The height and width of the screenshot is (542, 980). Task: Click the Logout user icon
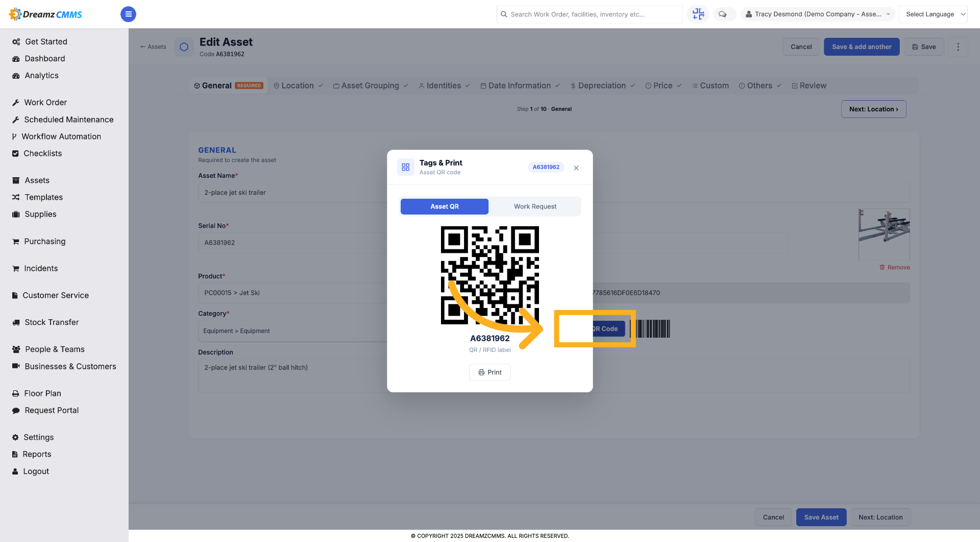(x=15, y=472)
